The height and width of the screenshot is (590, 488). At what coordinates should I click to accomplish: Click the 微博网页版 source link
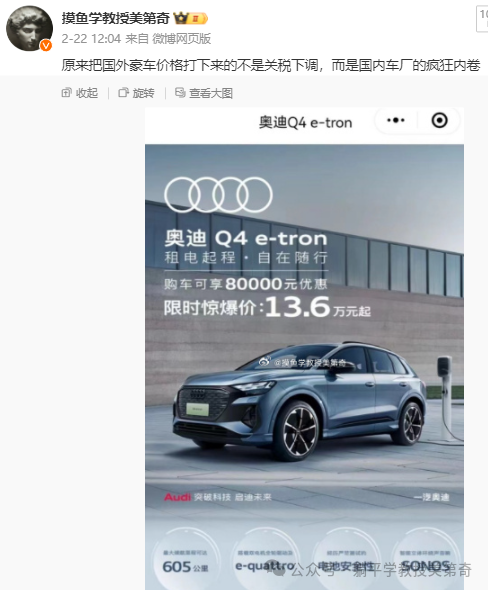point(181,39)
